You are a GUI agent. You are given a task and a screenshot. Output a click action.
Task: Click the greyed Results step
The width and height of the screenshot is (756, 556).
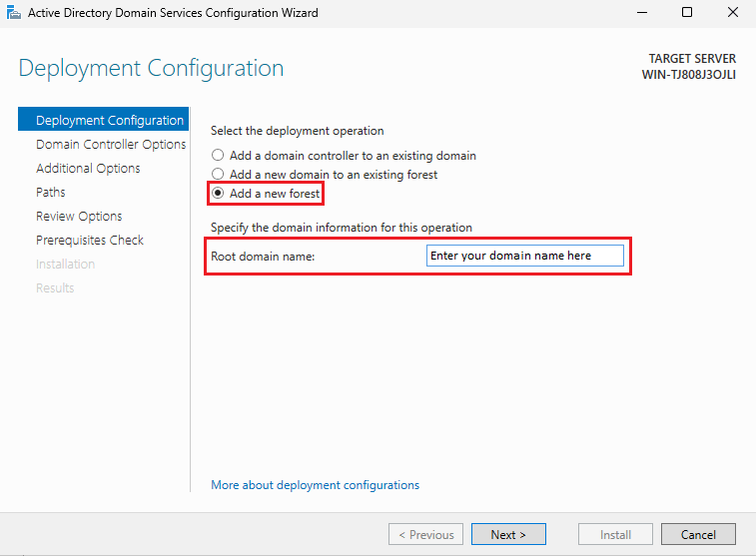coord(55,288)
